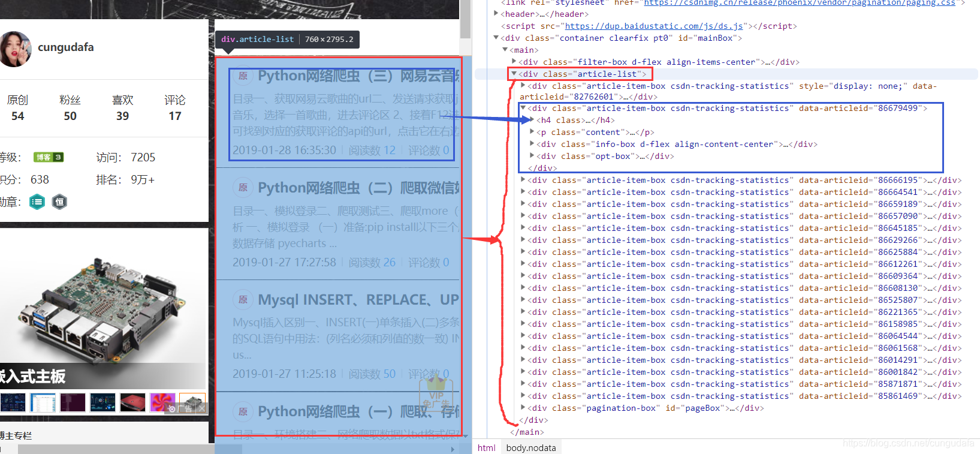Select the dark purple ad thumbnail

[x=73, y=402]
